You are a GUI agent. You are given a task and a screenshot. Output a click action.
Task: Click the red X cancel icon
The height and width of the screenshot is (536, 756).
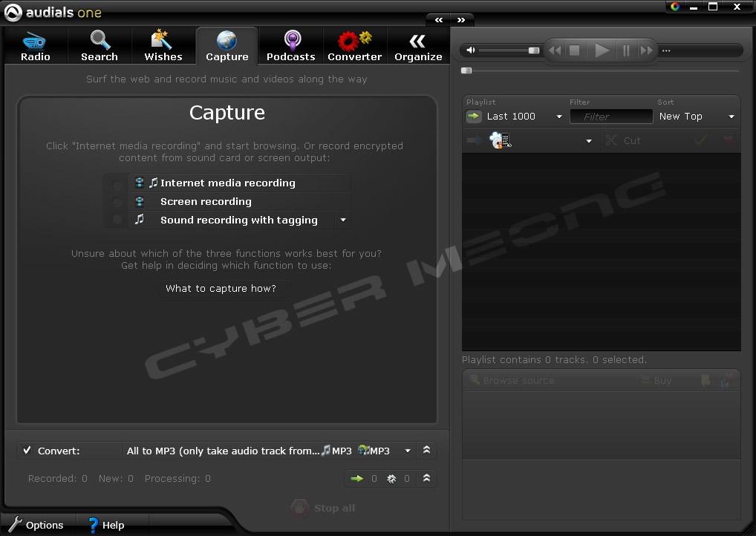729,140
